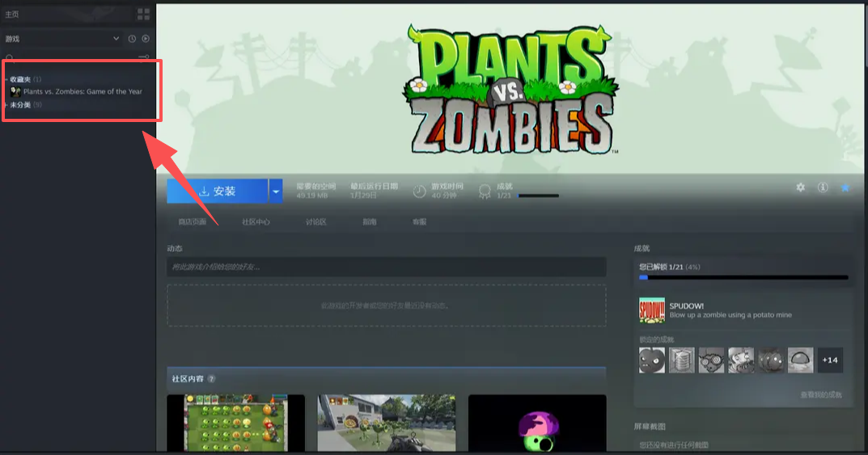The width and height of the screenshot is (868, 455).
Task: Click the recent activity clock icon
Action: [x=132, y=39]
